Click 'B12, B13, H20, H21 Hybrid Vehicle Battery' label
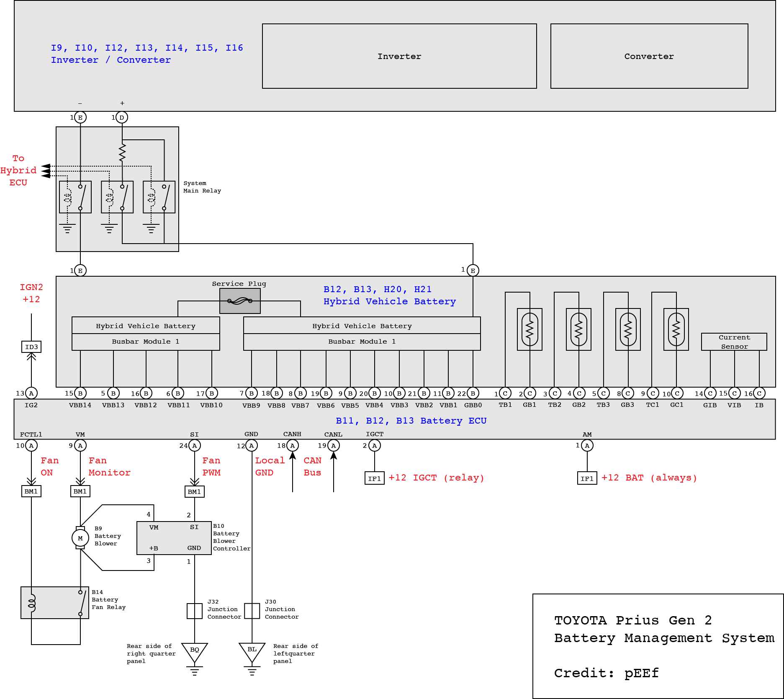Image resolution: width=784 pixels, height=699 pixels. coord(390,295)
